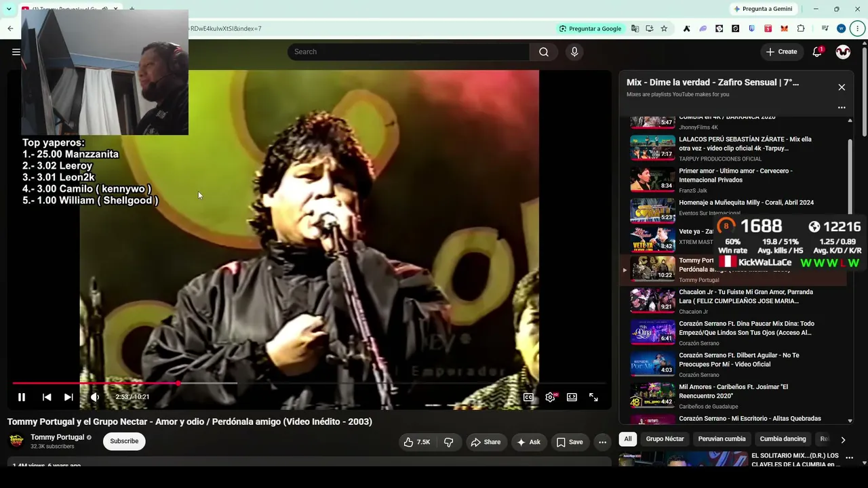The height and width of the screenshot is (488, 868).
Task: Open the notifications bell
Action: pos(817,52)
